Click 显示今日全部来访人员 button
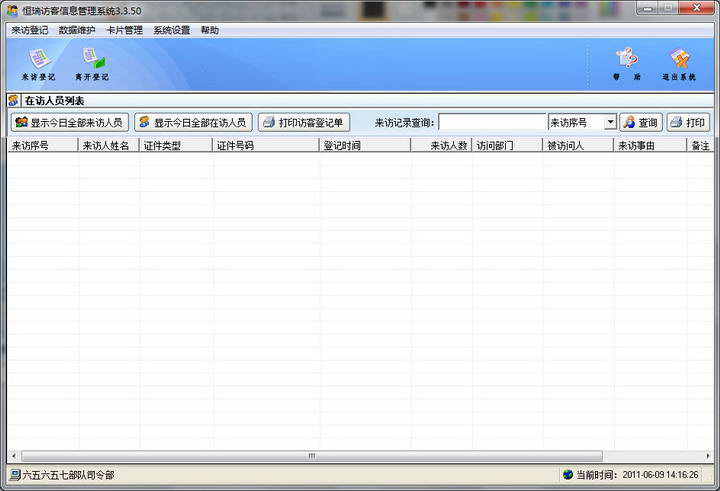720x491 pixels. point(70,123)
